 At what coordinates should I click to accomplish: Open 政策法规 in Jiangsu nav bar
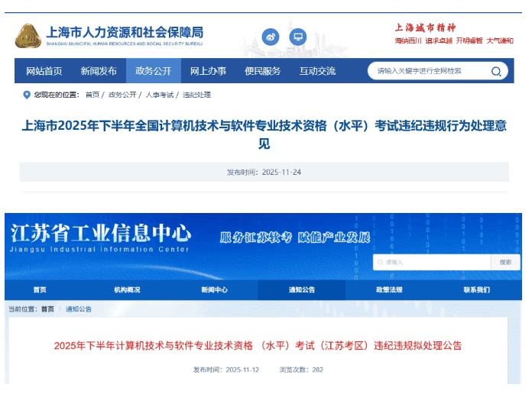coord(389,290)
